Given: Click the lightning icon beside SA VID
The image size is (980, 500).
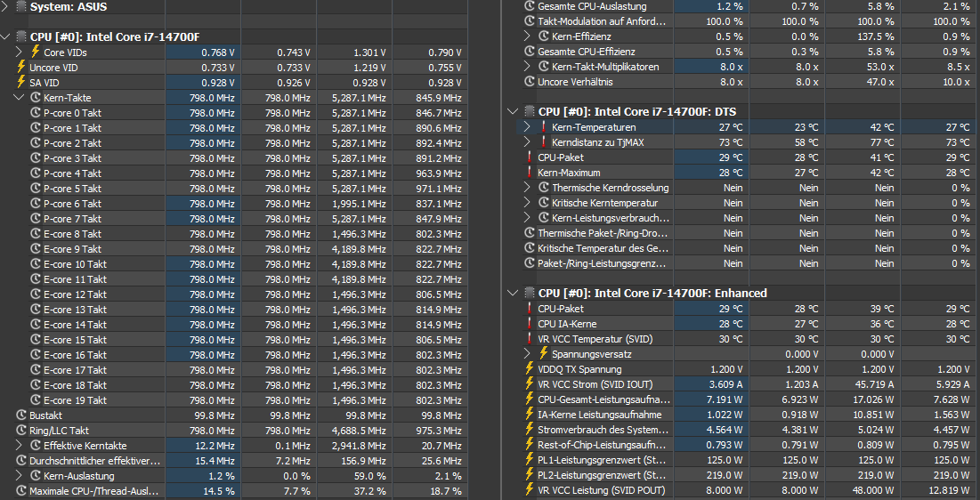Looking at the screenshot, I should pyautogui.click(x=21, y=83).
